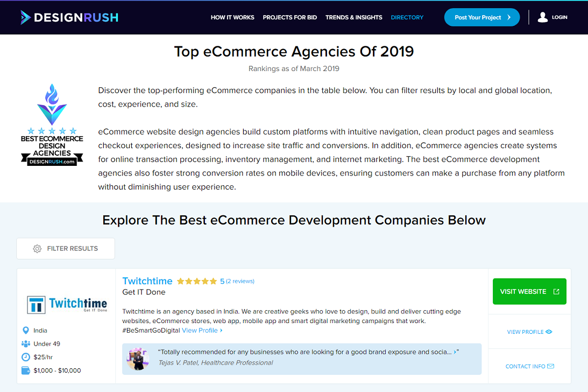Click the Visit Website button
This screenshot has width=588, height=392.
[529, 291]
